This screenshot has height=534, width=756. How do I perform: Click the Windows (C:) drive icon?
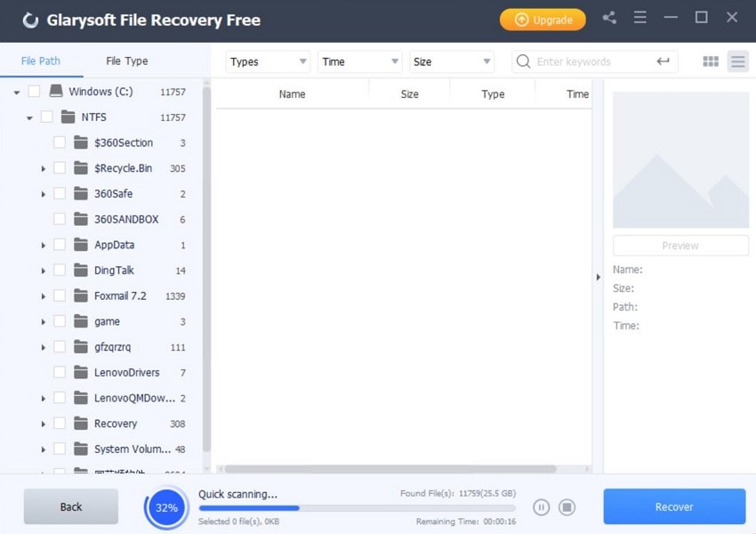tap(56, 91)
